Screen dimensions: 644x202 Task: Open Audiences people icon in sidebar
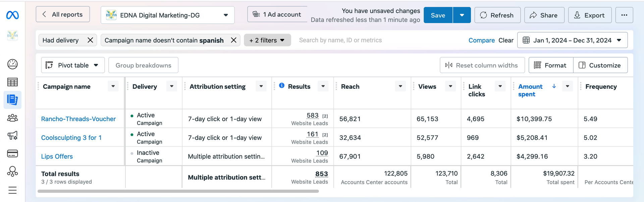12,118
